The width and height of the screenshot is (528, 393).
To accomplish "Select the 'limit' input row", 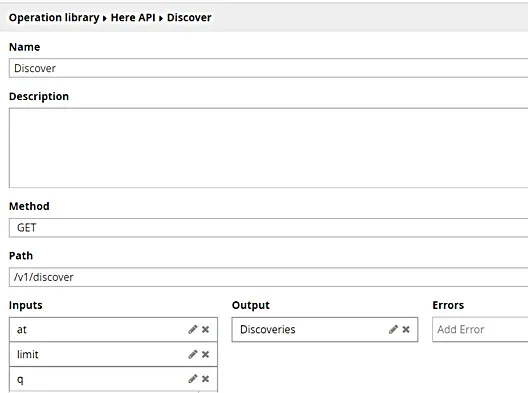I will 113,354.
